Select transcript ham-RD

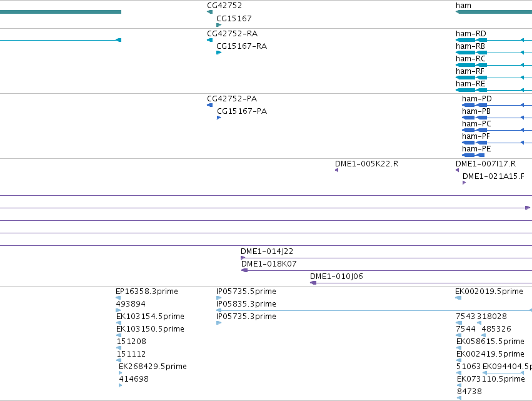[x=471, y=34]
